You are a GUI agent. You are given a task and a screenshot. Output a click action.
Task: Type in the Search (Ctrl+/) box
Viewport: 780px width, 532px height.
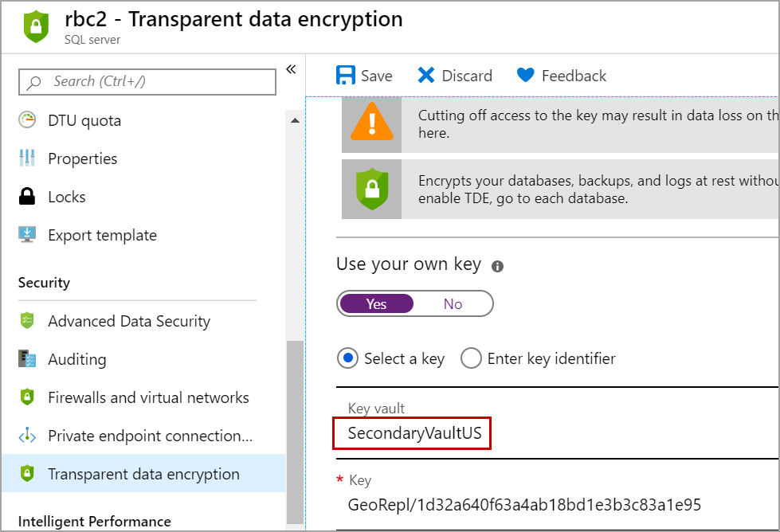[x=155, y=81]
